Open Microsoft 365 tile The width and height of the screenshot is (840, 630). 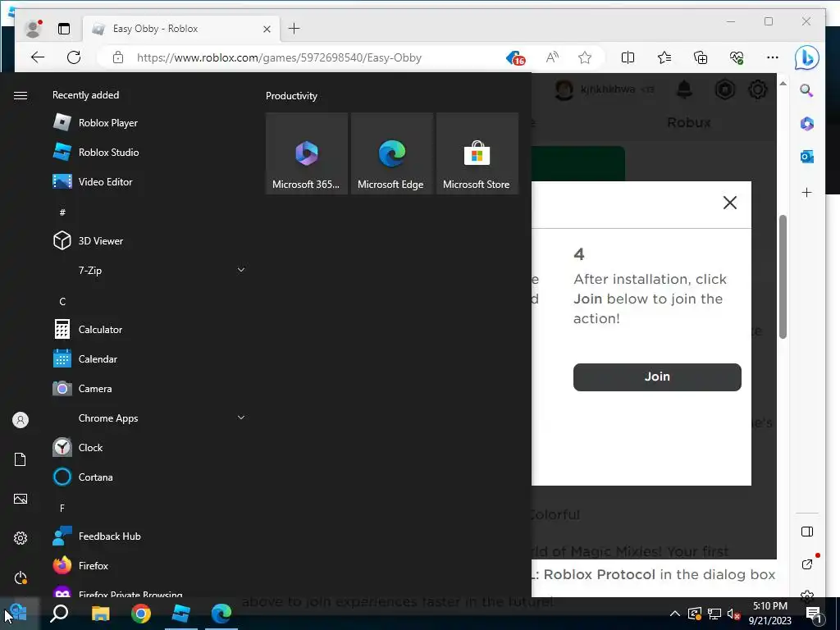(307, 153)
